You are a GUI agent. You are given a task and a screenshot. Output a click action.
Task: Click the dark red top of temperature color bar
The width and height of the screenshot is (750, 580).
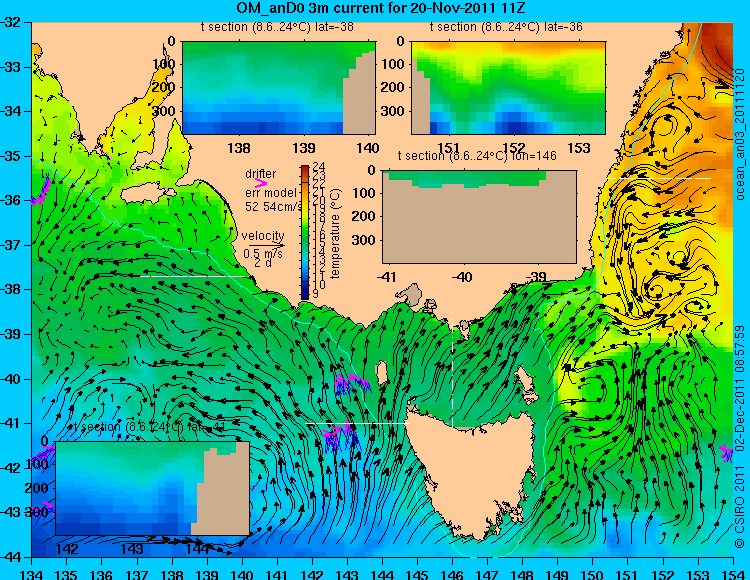pos(305,169)
